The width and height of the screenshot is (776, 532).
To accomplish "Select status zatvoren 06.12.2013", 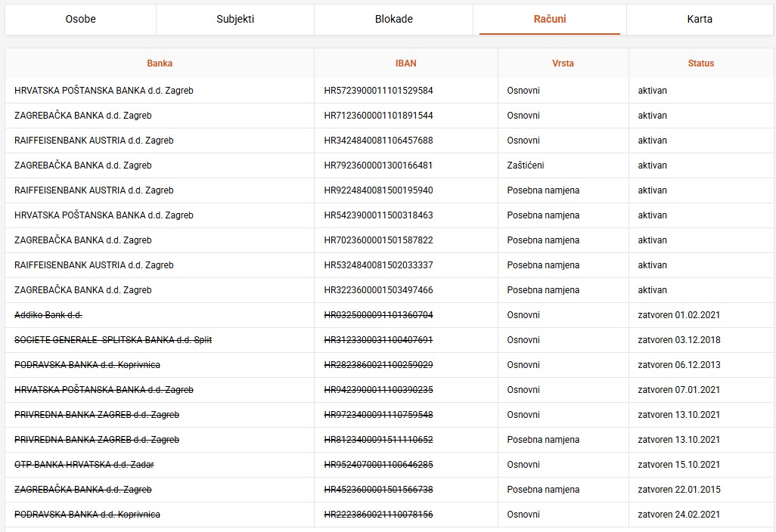I will pyautogui.click(x=678, y=365).
